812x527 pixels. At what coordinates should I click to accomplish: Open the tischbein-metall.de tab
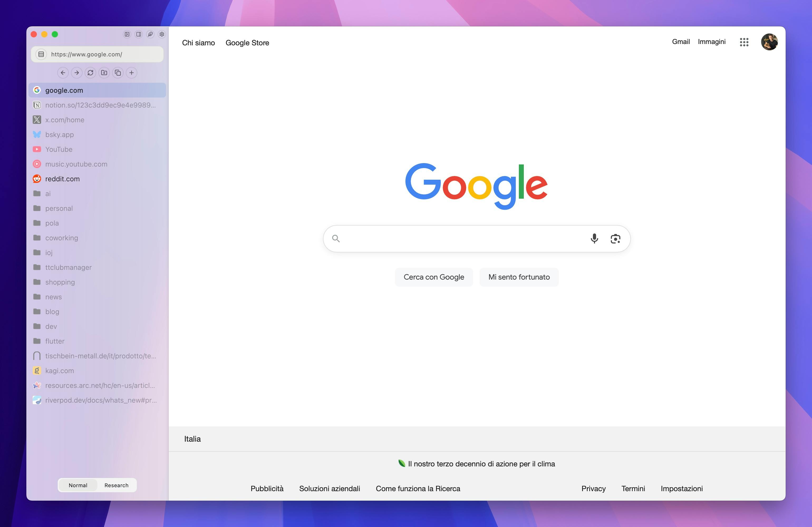97,356
